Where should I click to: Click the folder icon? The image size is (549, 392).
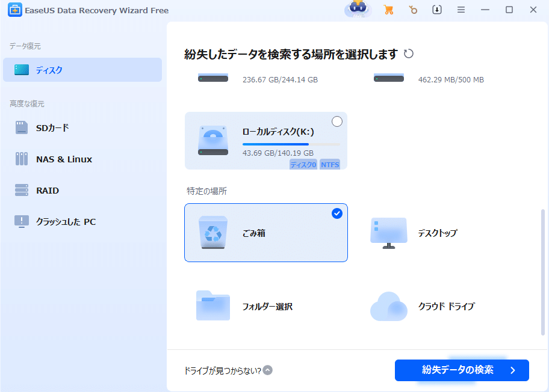pos(213,305)
